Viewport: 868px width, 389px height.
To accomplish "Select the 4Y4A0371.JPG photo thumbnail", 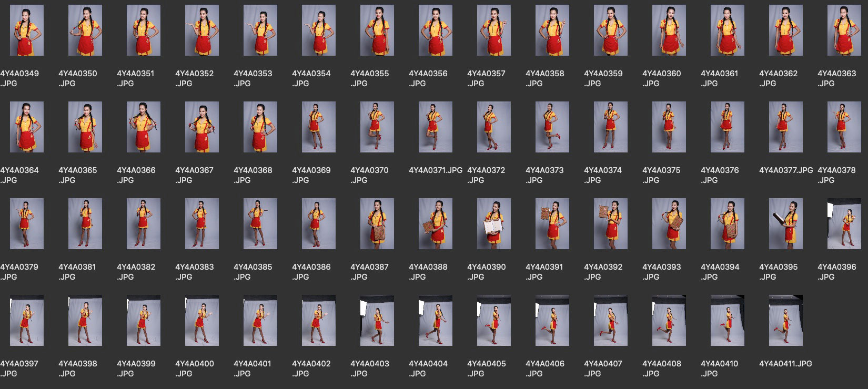I will point(435,127).
